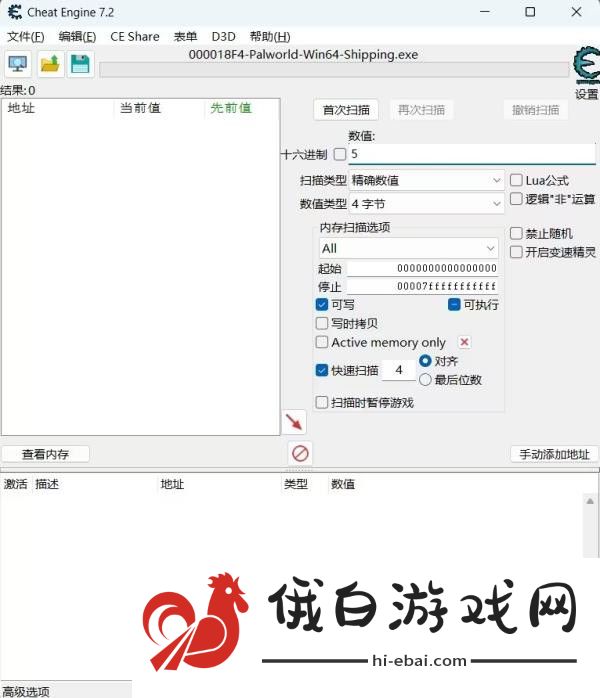
Task: Enable Active memory only checkbox
Action: click(x=321, y=342)
